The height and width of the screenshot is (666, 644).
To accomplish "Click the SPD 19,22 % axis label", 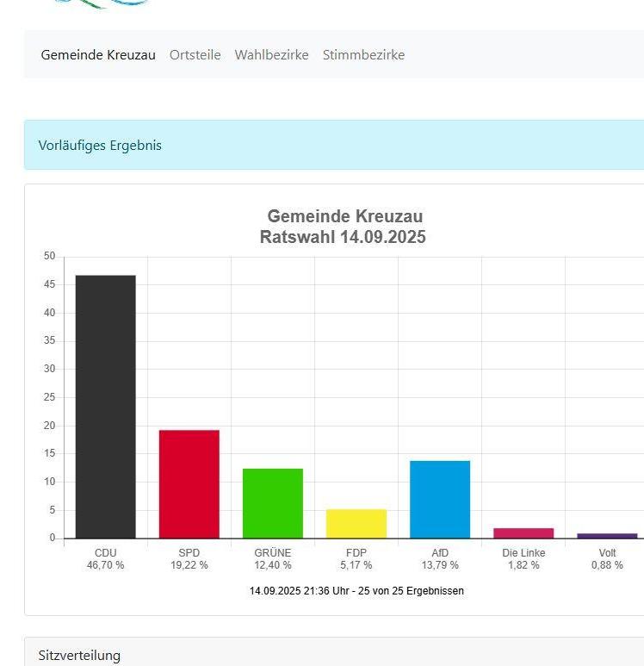I will coord(189,559).
